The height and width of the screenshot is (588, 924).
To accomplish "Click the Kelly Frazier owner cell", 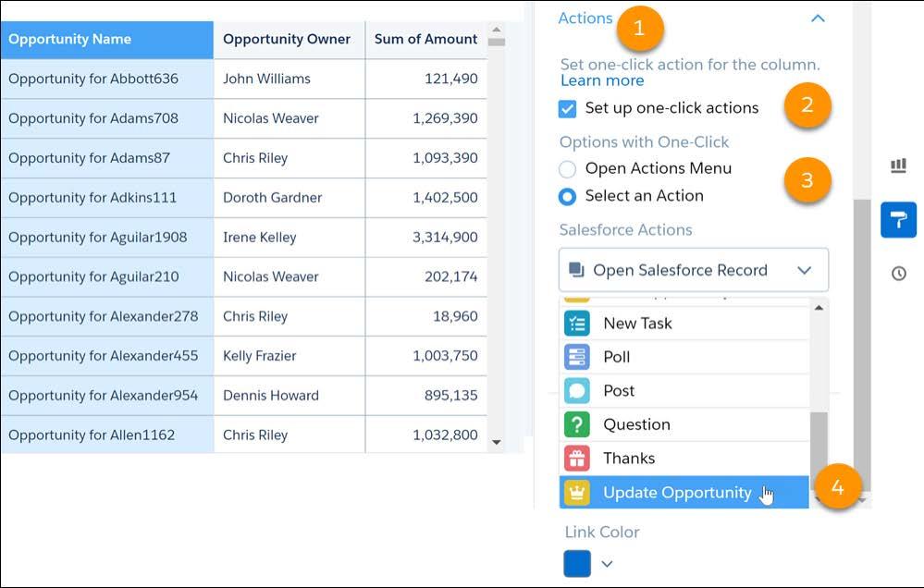I will pyautogui.click(x=290, y=356).
